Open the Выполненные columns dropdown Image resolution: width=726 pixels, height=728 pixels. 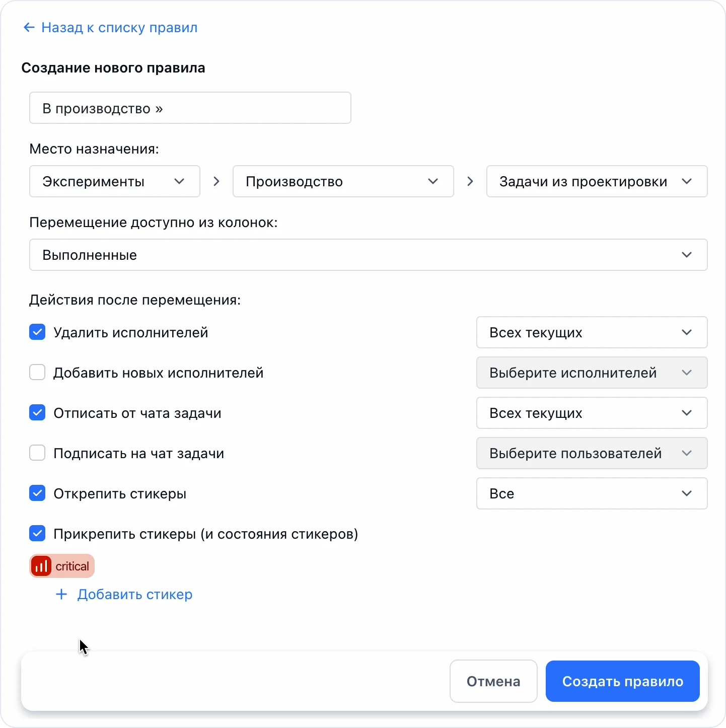coord(369,255)
